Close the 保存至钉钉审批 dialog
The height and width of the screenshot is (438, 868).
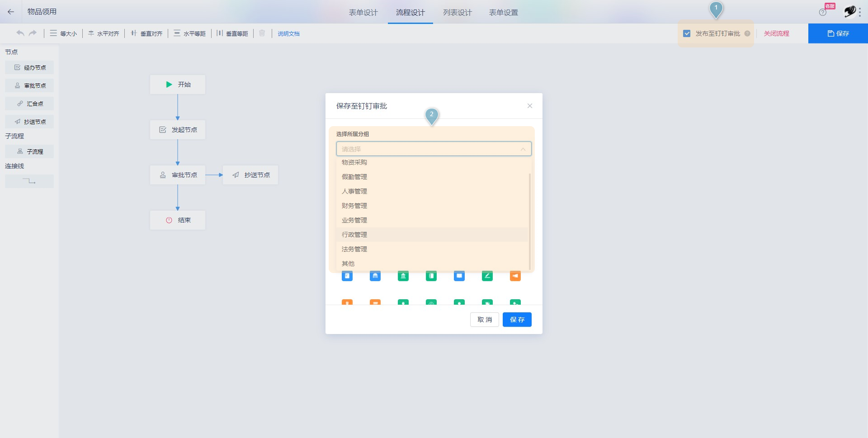530,106
